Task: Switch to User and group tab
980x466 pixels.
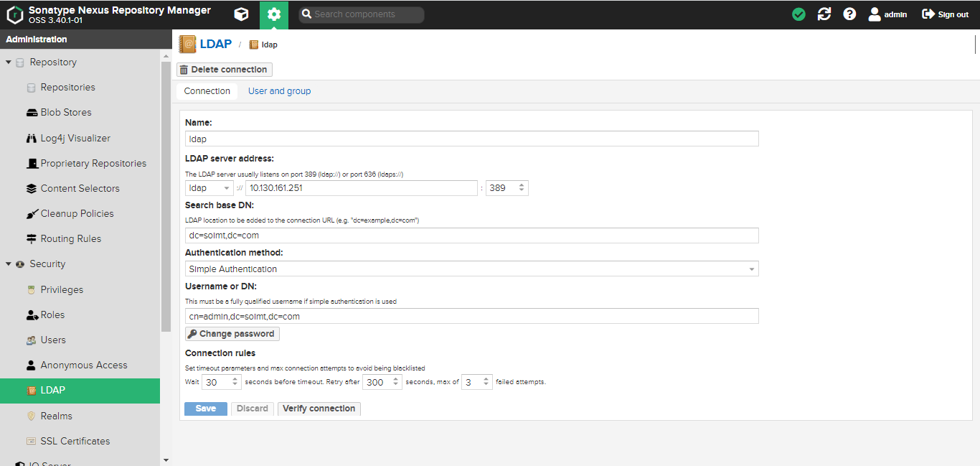Action: [x=279, y=91]
